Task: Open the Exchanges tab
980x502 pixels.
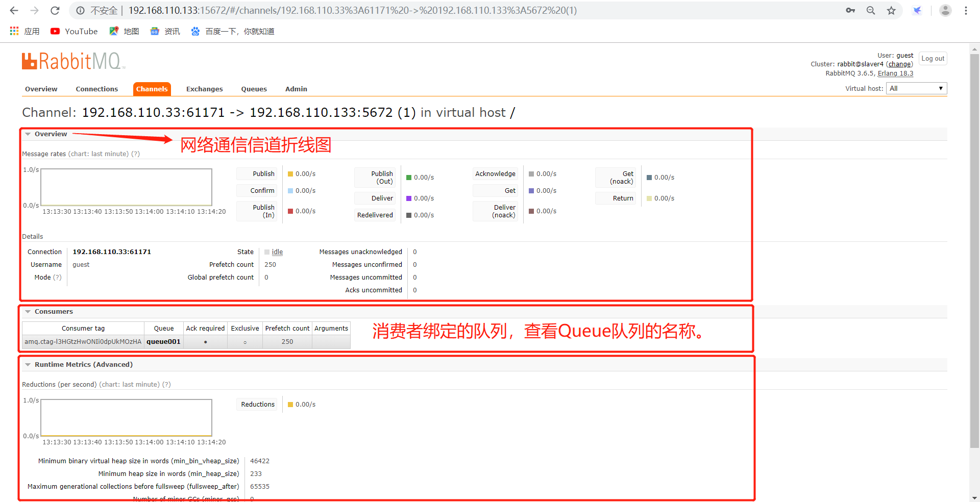Action: [205, 89]
